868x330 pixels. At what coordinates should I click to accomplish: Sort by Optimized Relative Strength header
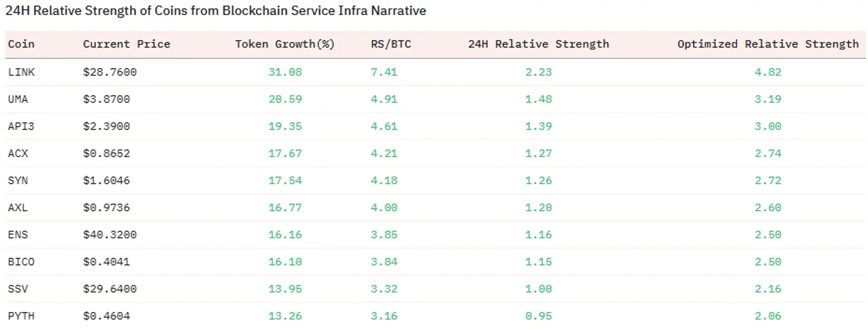(x=768, y=44)
